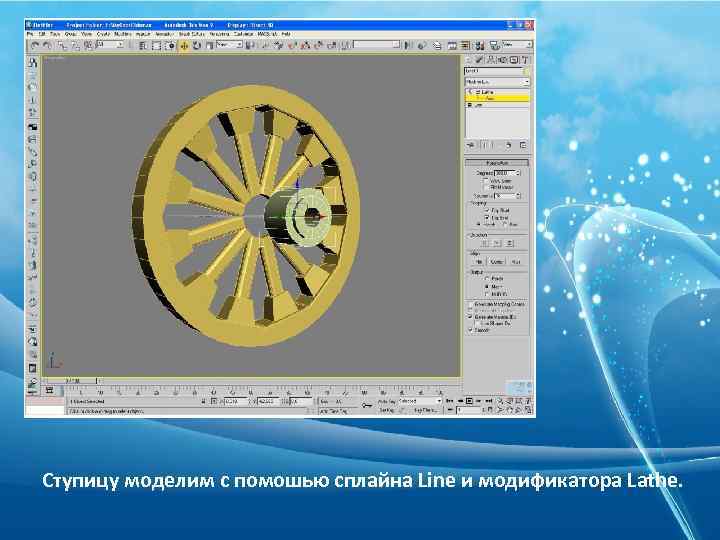
Task: Click Remove Modifier from the stack
Action: [508, 145]
